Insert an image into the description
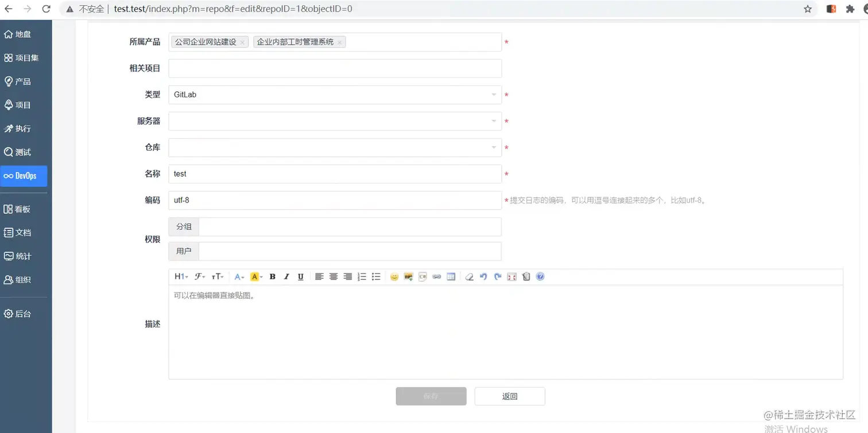The width and height of the screenshot is (868, 433). (409, 276)
